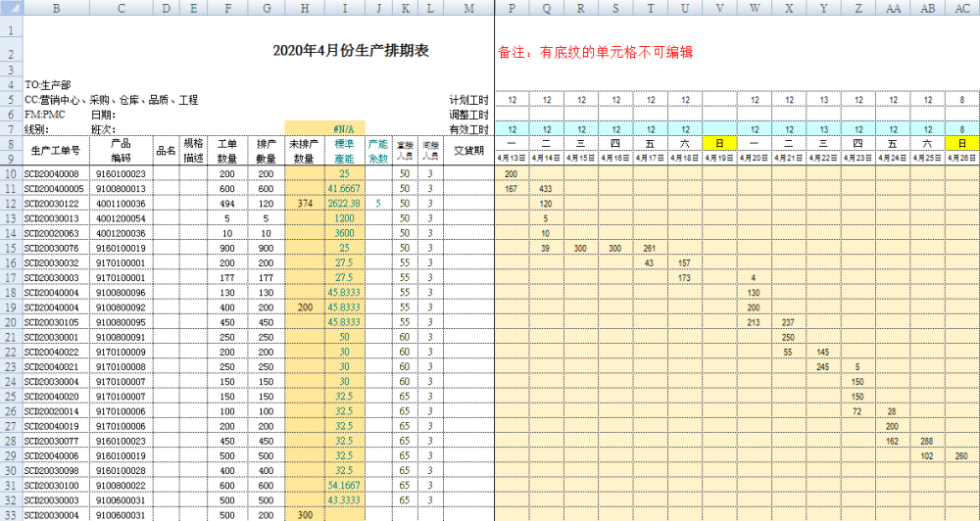Screen dimensions: 980x521
Task: Click the red note 备注：有底纹的单元格不可编辑
Action: pyautogui.click(x=595, y=53)
